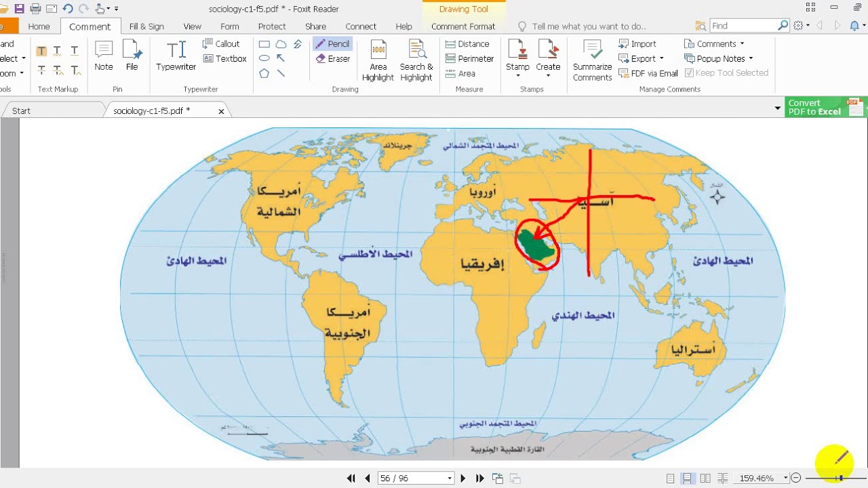This screenshot has height=488, width=868.
Task: Click the Print icon in quick access toolbar
Action: [x=35, y=9]
